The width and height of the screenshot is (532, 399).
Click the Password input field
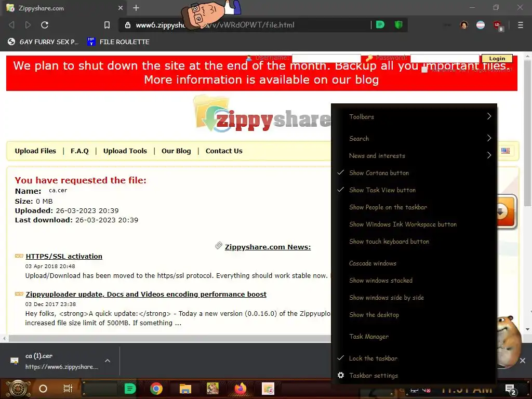[445, 58]
